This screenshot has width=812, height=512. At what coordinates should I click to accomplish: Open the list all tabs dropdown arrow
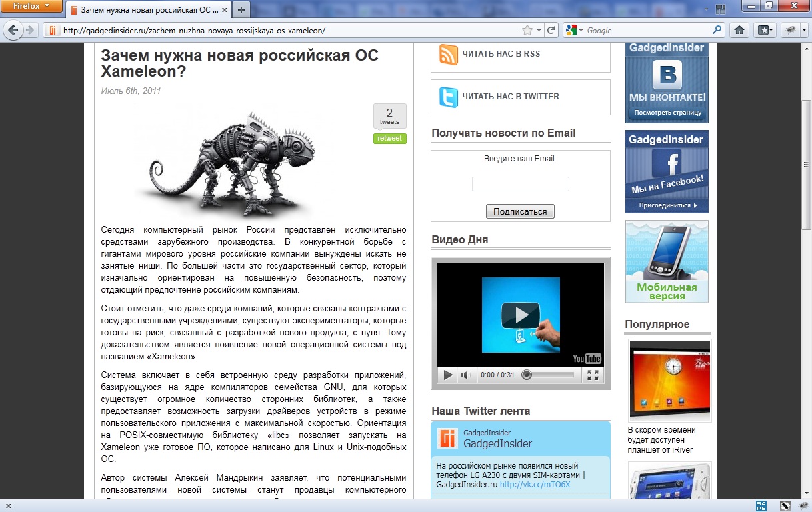[705, 10]
